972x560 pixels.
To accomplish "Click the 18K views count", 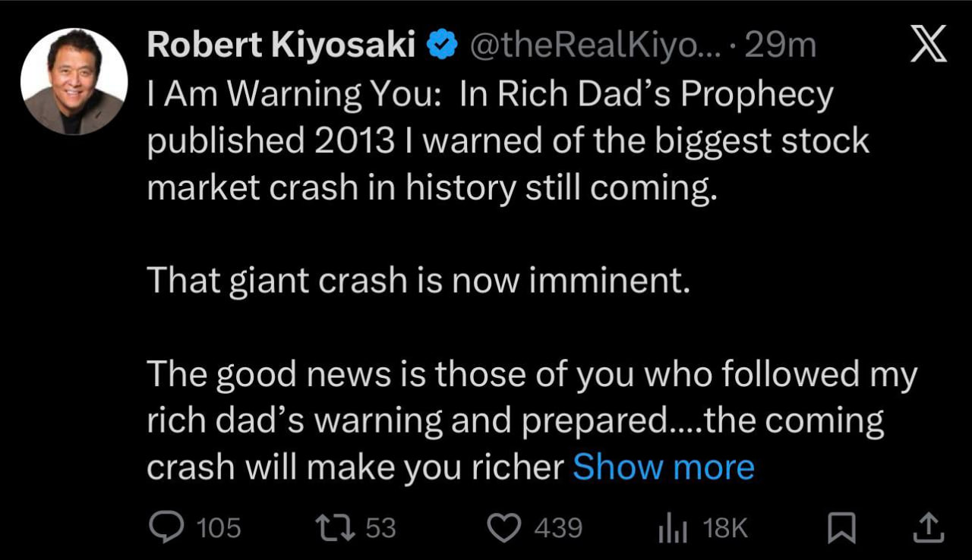I will [725, 528].
